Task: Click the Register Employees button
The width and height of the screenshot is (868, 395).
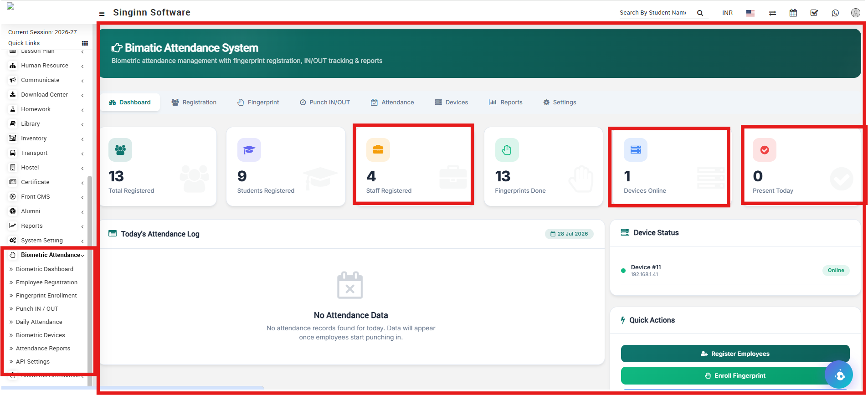Action: pyautogui.click(x=735, y=354)
